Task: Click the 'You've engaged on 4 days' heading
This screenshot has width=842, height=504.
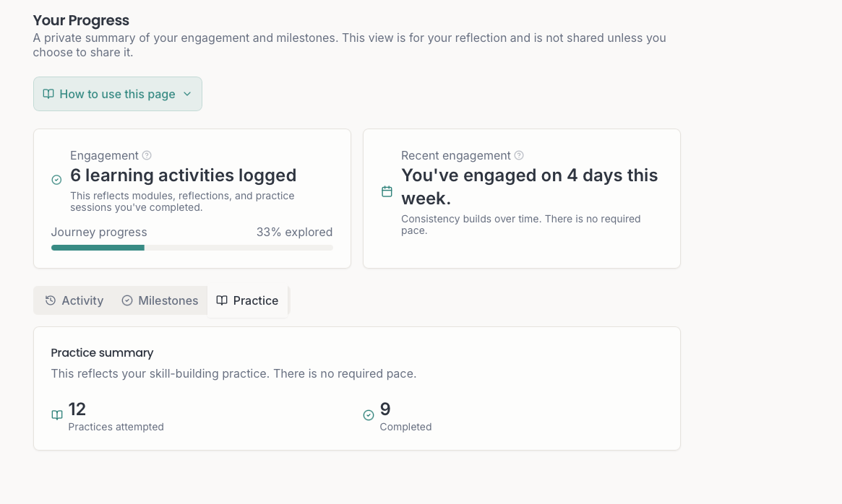Action: [530, 187]
